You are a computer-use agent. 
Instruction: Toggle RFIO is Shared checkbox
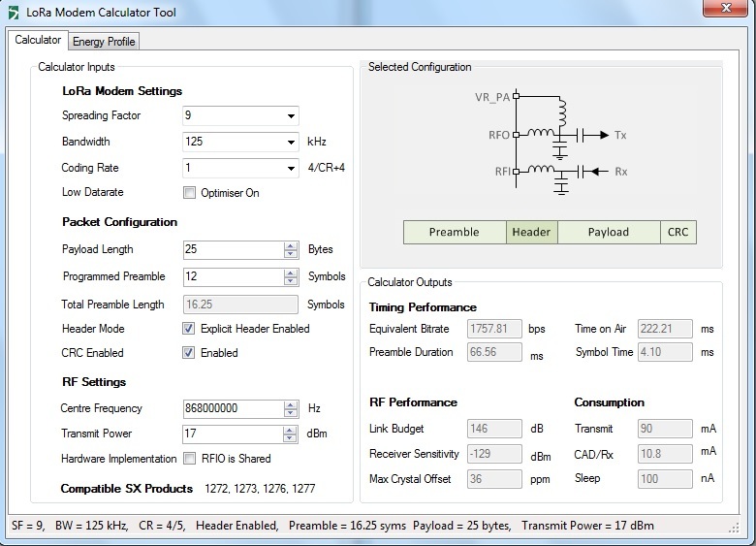coord(190,459)
